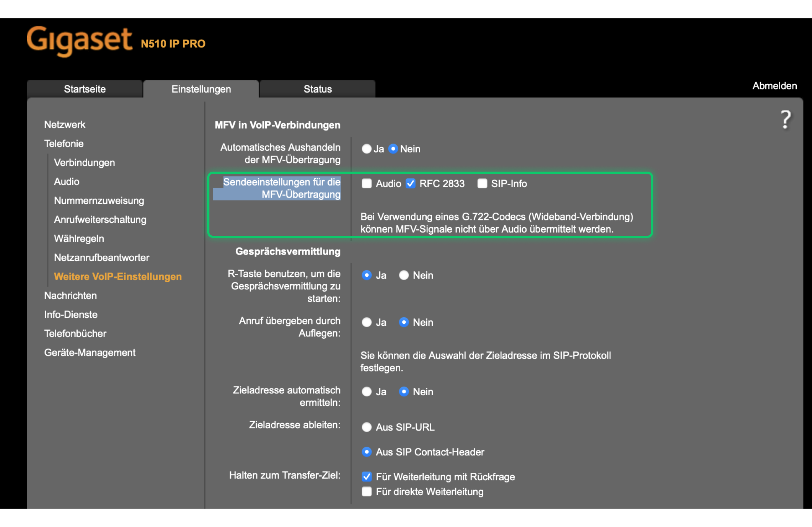Uncheck the RFC 2833 checkbox

coord(411,184)
